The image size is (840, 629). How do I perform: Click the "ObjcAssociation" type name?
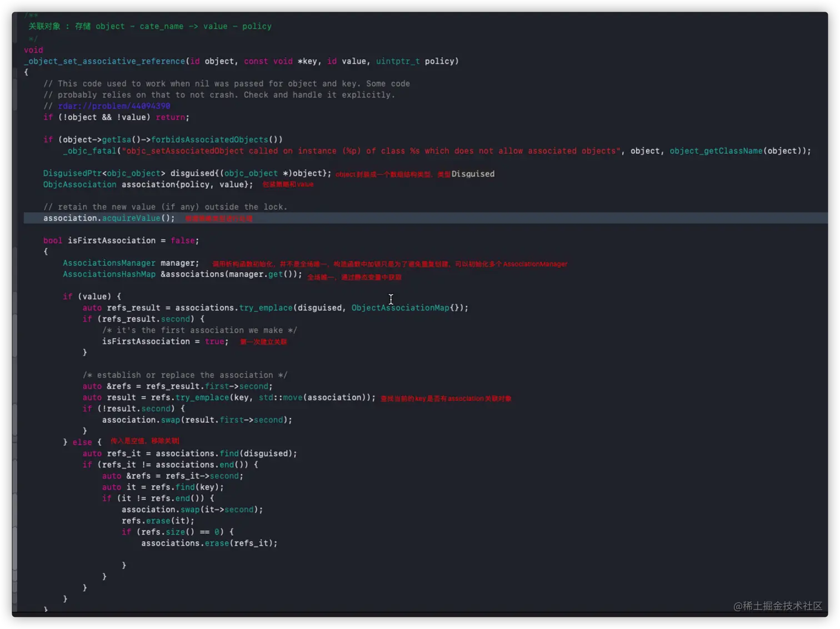pos(80,184)
